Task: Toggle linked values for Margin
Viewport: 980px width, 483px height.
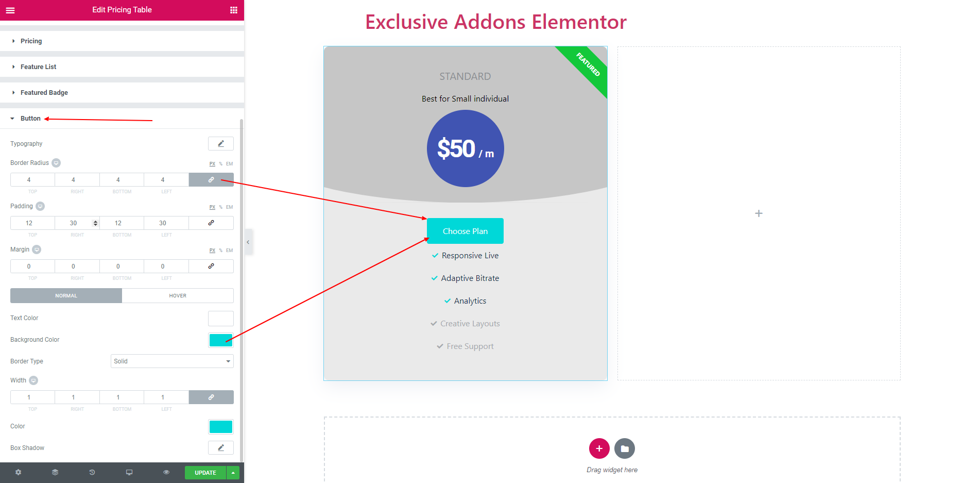Action: pos(211,266)
